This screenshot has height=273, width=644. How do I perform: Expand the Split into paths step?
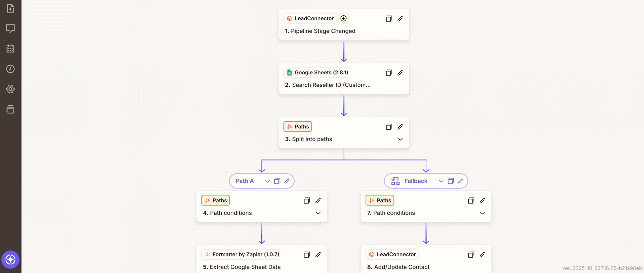[x=400, y=139]
